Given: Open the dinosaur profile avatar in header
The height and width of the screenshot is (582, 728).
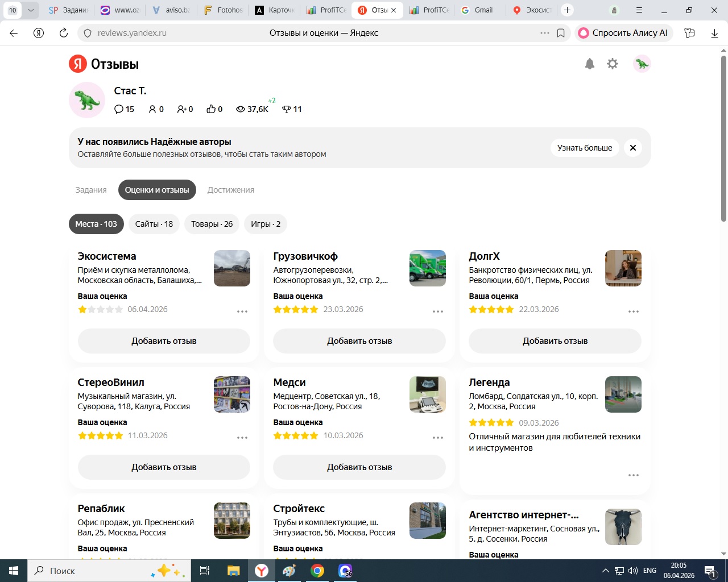Looking at the screenshot, I should pos(642,64).
